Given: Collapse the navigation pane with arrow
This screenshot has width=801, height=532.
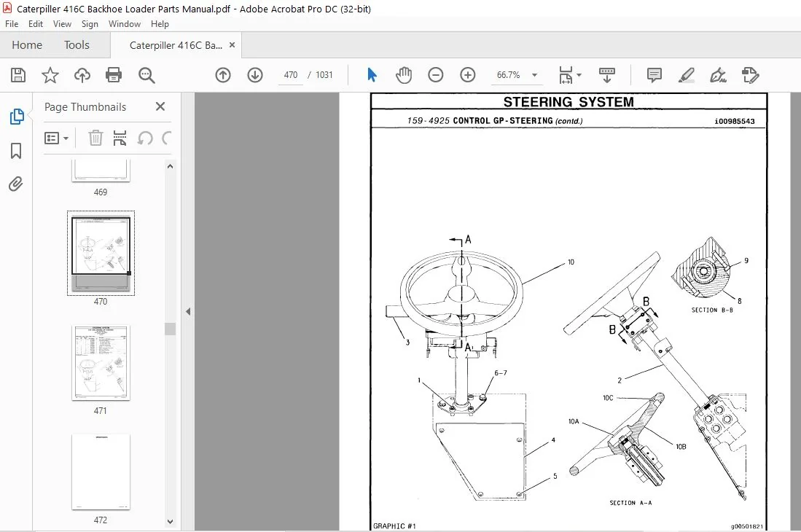Looking at the screenshot, I should point(188,311).
